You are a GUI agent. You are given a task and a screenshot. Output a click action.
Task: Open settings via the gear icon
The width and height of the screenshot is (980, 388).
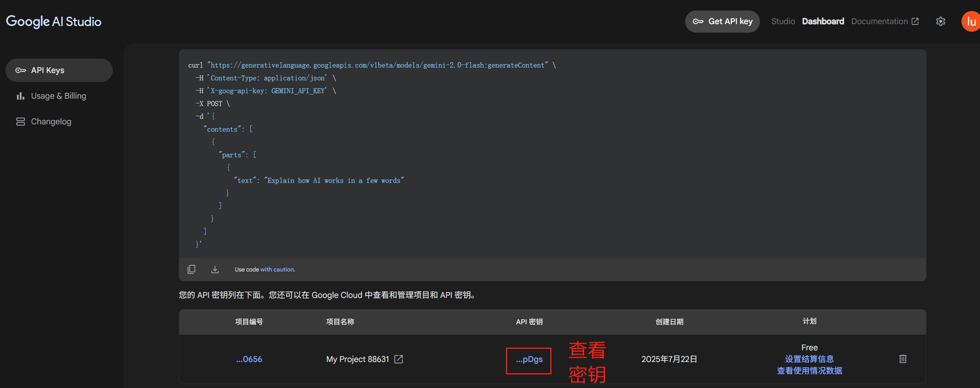click(x=940, y=21)
